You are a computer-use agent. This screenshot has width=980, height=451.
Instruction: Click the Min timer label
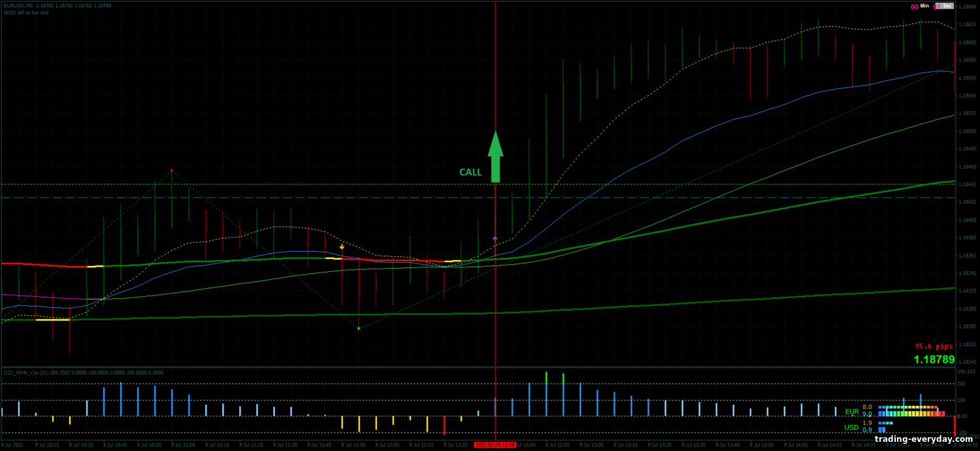tap(924, 7)
